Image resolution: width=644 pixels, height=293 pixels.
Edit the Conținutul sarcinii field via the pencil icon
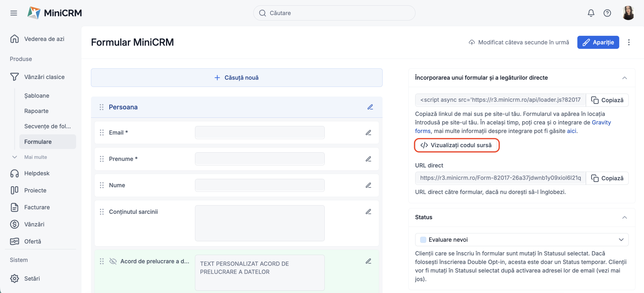[x=368, y=212]
